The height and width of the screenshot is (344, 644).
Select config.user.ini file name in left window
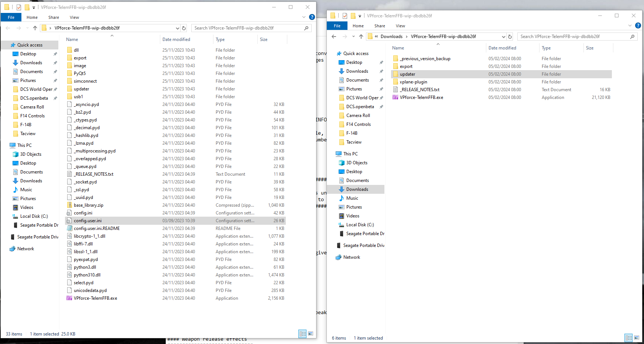click(88, 221)
